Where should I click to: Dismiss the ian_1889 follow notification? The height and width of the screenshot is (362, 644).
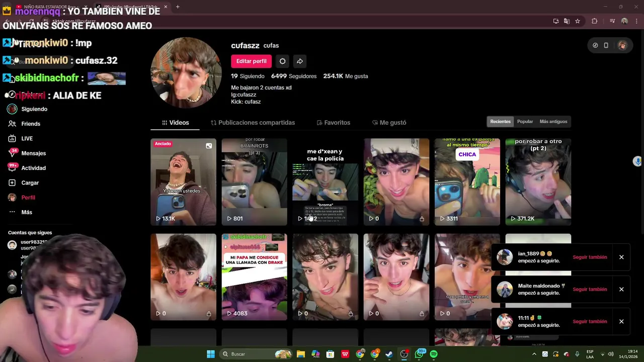[x=621, y=257]
